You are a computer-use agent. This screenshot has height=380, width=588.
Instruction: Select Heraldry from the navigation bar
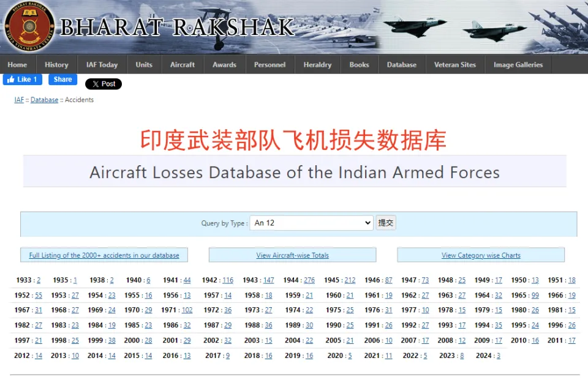318,64
